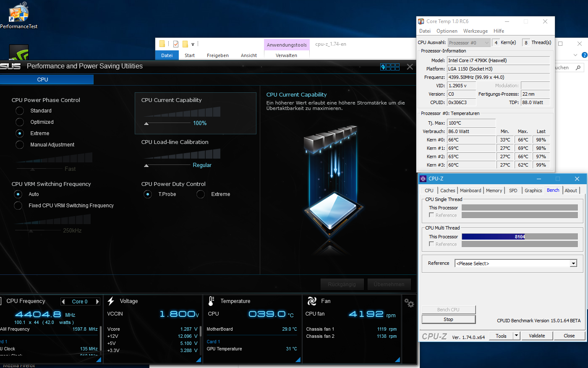This screenshot has width=588, height=368.
Task: Select previous core with left arrow
Action: pyautogui.click(x=63, y=301)
